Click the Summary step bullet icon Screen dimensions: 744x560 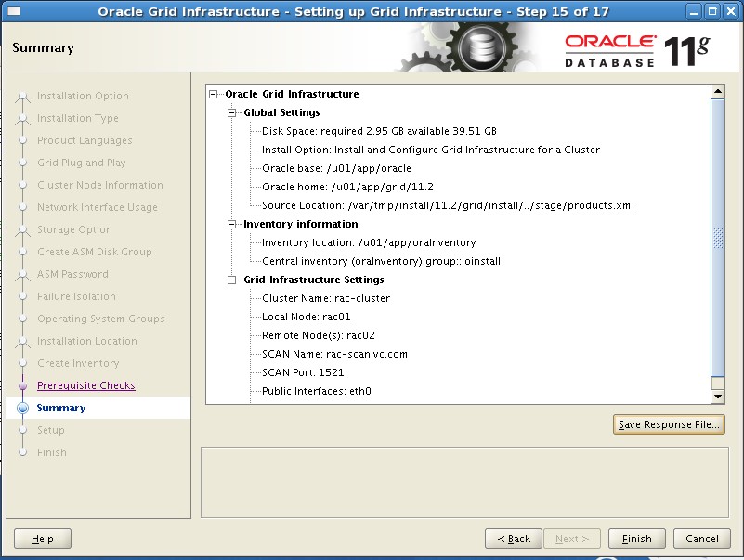coord(22,408)
